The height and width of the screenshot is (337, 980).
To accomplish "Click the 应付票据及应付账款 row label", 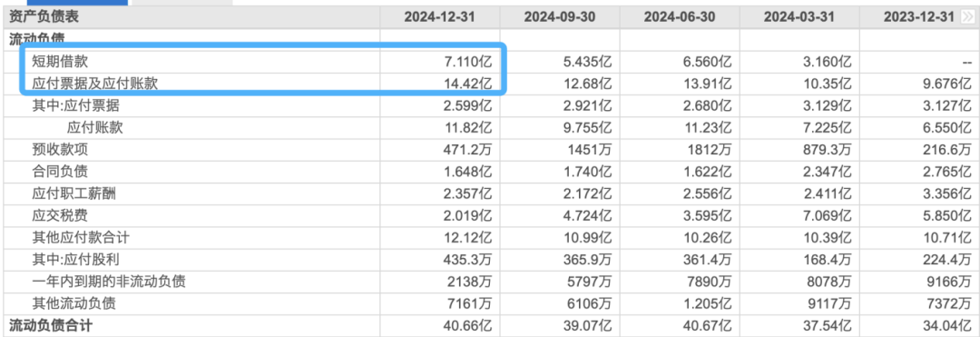I will pos(95,84).
